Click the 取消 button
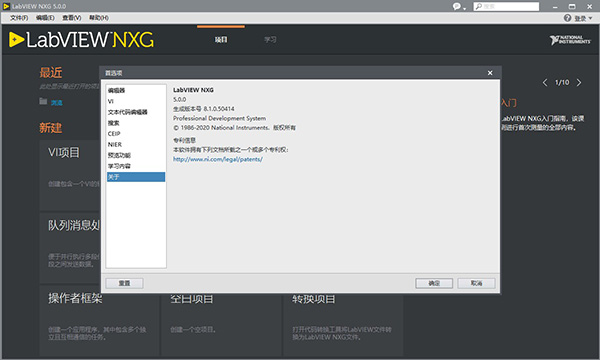The image size is (600, 360). [476, 283]
